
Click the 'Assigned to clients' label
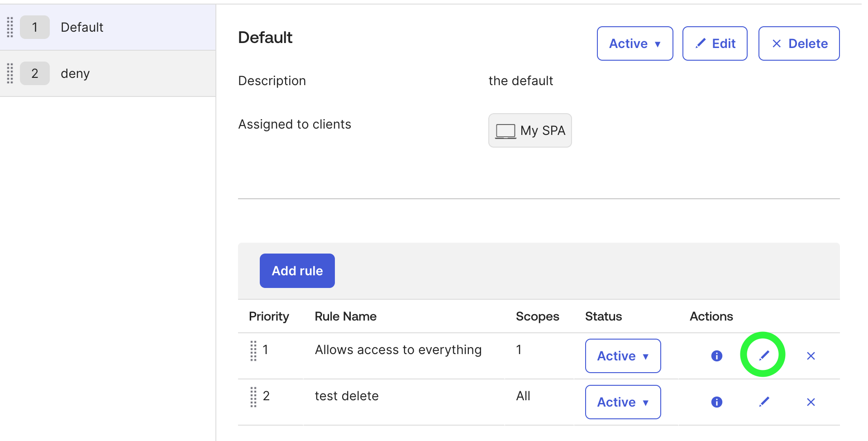(x=295, y=124)
